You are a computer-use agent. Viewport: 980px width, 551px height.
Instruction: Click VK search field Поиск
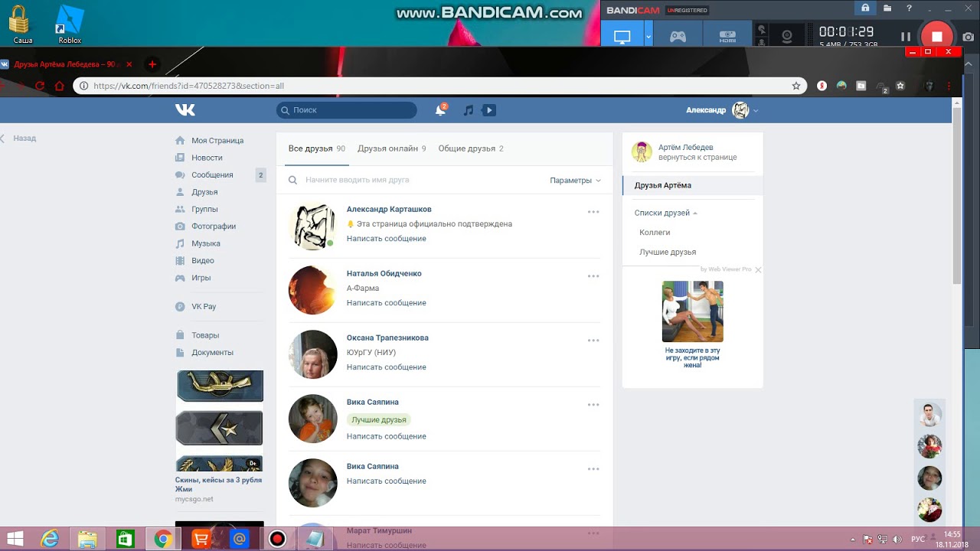[347, 110]
